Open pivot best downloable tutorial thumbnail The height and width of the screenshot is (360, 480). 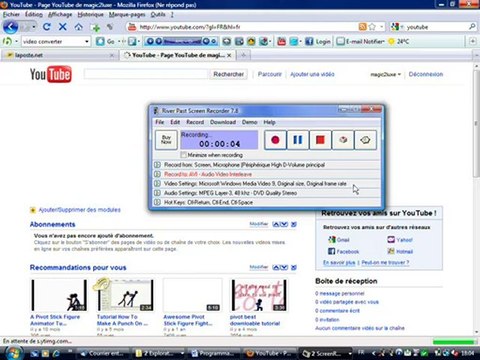(x=259, y=295)
